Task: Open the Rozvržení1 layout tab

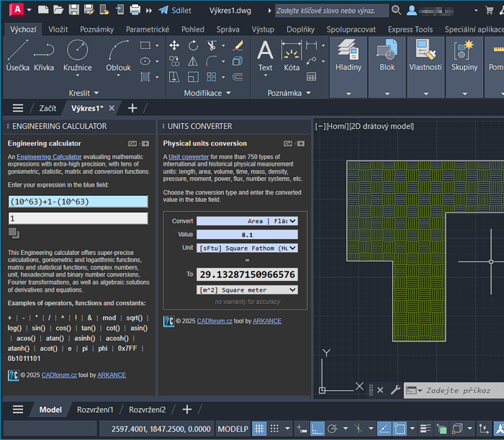Action: coord(95,410)
